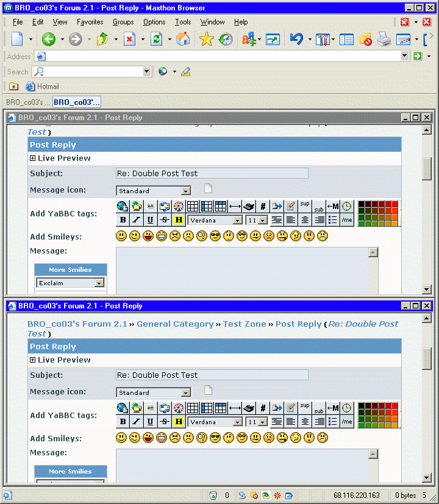439x504 pixels.
Task: Click the /me tag button in lower pane
Action: pyautogui.click(x=346, y=422)
